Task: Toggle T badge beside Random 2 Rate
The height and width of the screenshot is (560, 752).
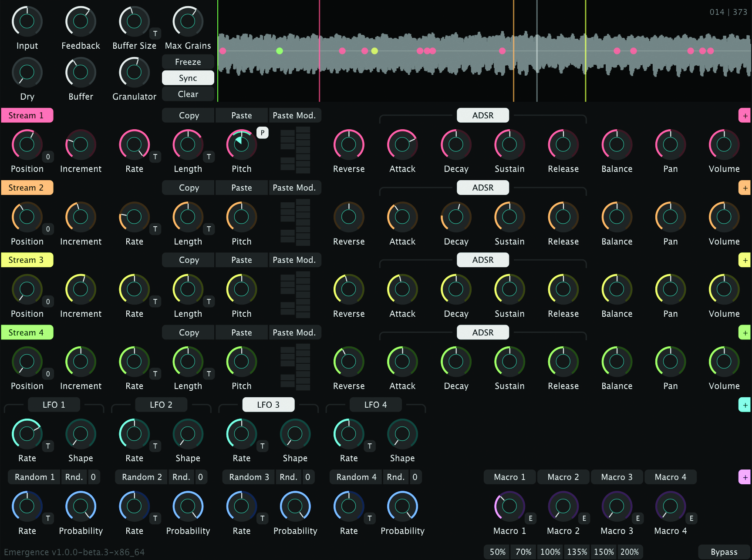Action: (155, 518)
